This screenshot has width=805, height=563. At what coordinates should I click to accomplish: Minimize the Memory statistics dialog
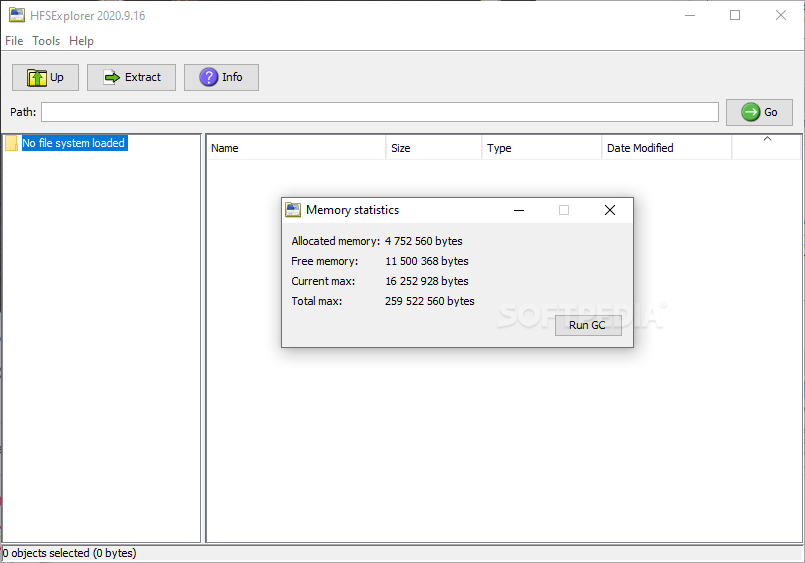coord(519,210)
